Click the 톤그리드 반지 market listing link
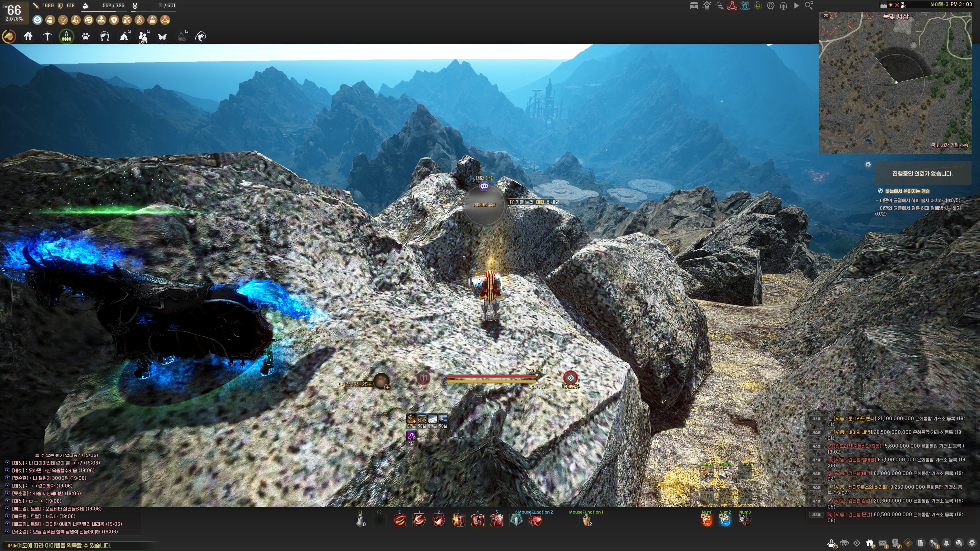This screenshot has height=551, width=980. (x=855, y=418)
